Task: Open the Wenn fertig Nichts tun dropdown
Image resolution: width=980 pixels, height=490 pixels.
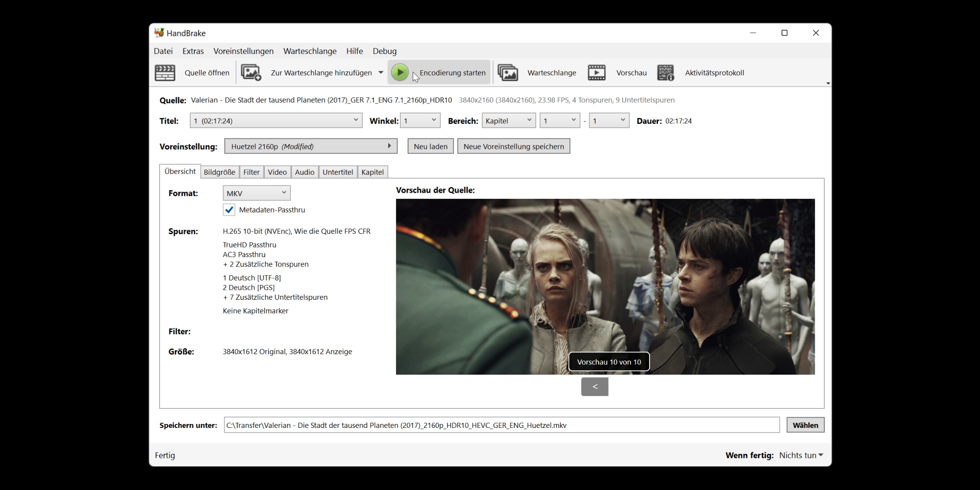Action: click(x=801, y=455)
